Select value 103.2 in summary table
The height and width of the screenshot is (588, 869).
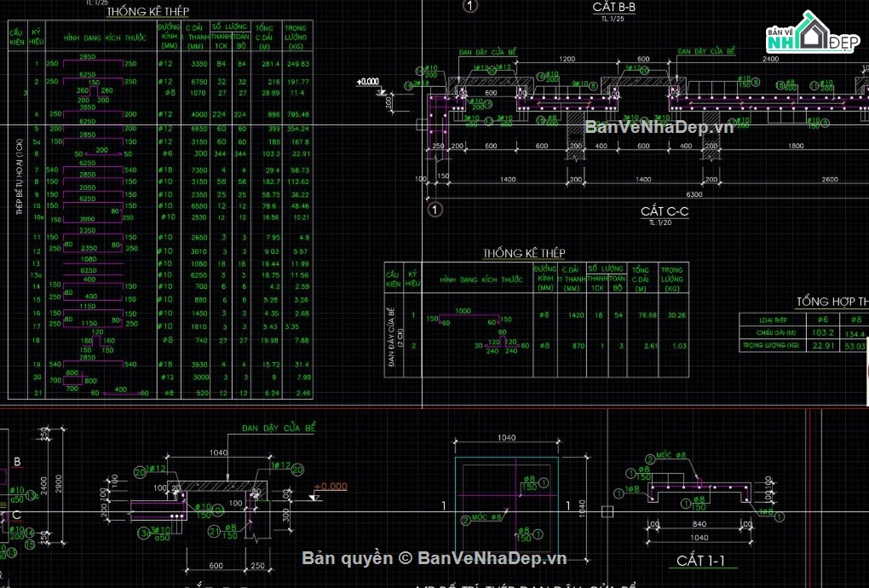(823, 332)
